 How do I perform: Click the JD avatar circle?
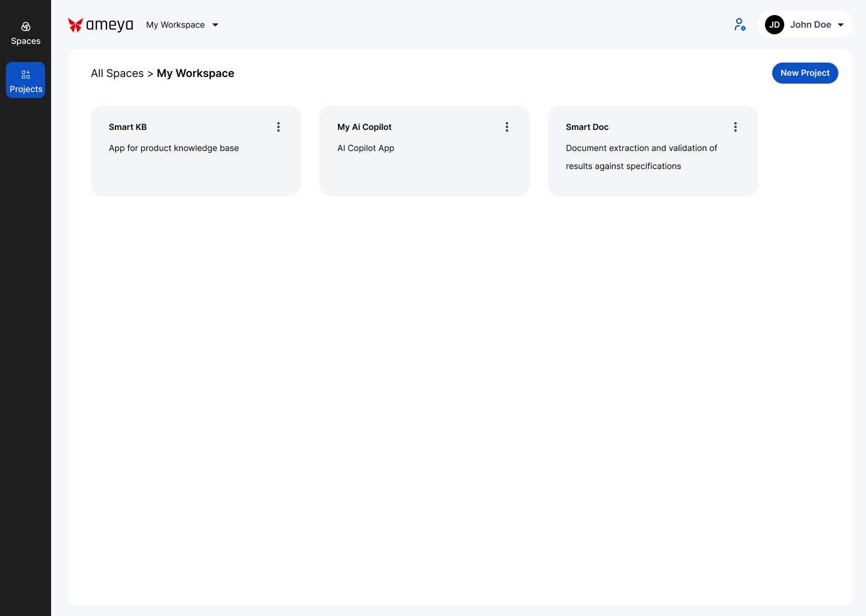click(775, 25)
